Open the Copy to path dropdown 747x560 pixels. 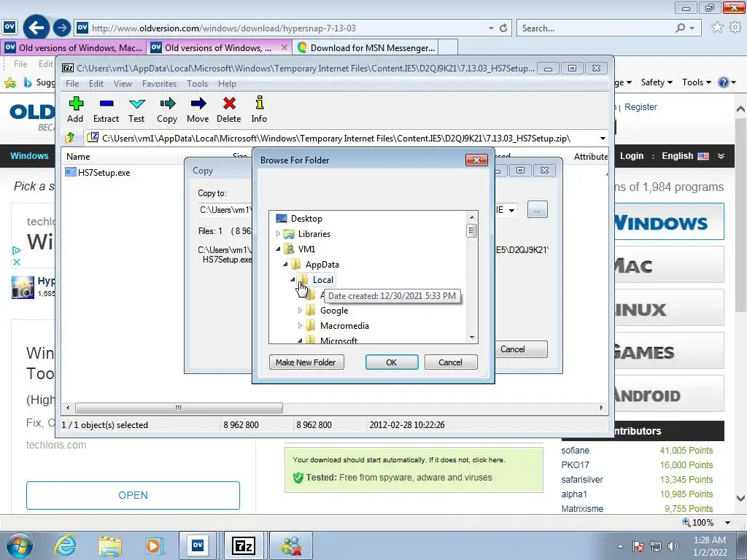(x=511, y=210)
